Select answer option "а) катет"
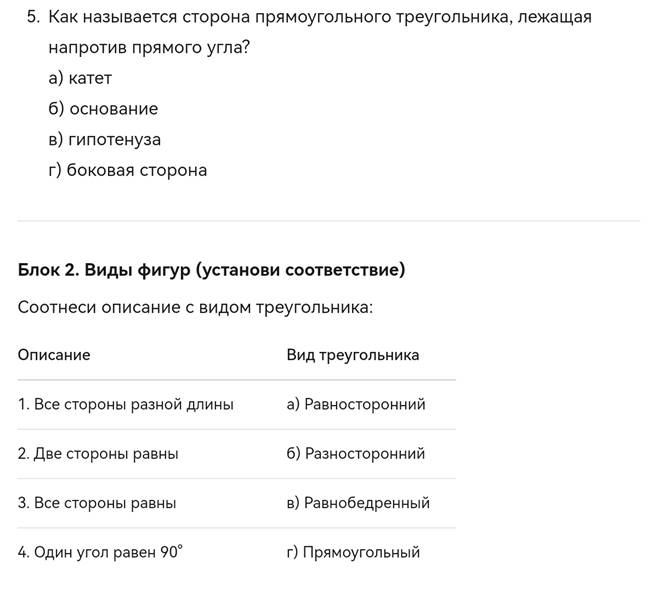The width and height of the screenshot is (658, 609). (x=80, y=78)
